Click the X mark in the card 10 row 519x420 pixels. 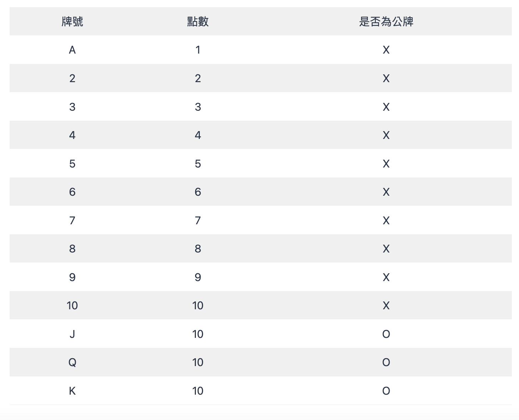pyautogui.click(x=386, y=306)
